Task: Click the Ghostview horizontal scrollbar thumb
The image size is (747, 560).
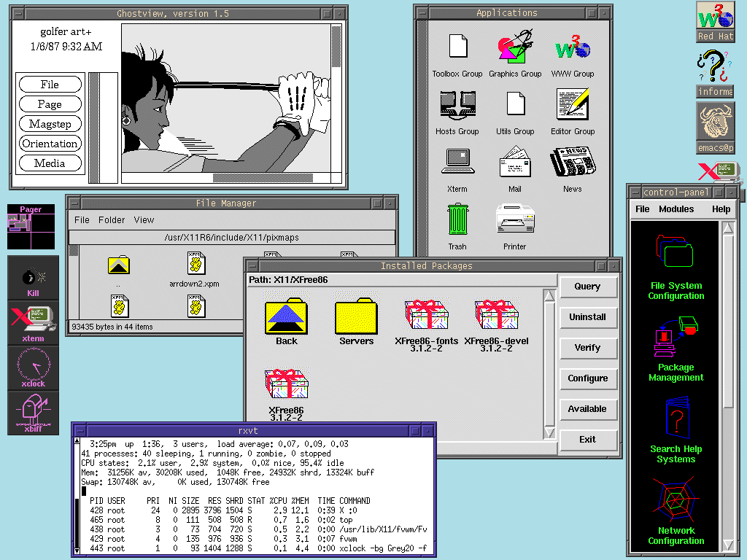Action: tap(263, 178)
